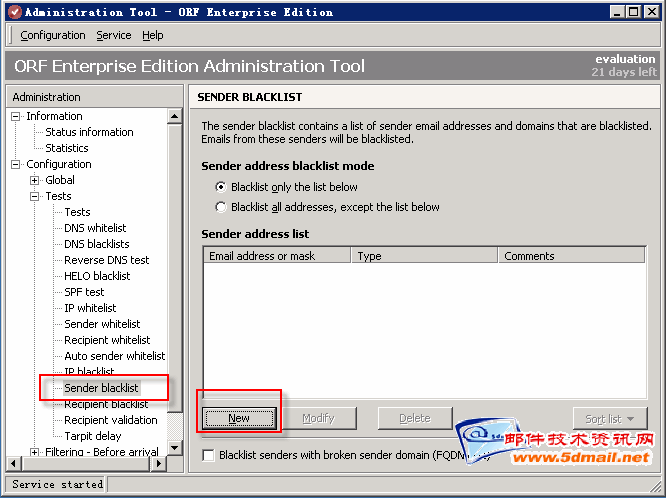This screenshot has width=666, height=498.
Task: Open the Service menu
Action: [x=113, y=35]
